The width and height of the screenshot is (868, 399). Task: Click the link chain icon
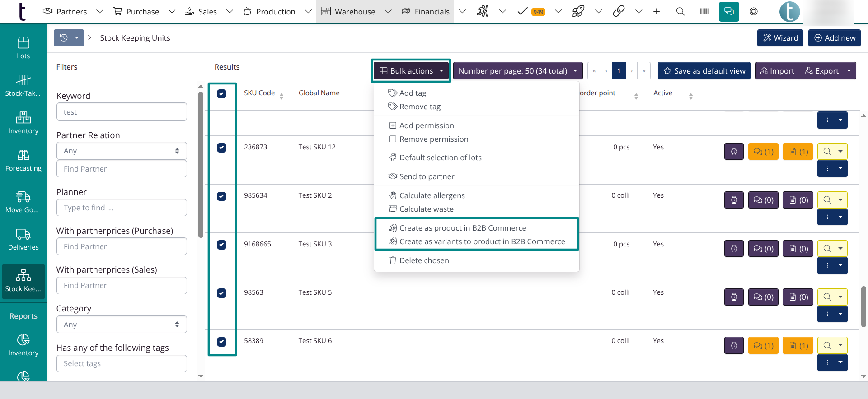(619, 12)
